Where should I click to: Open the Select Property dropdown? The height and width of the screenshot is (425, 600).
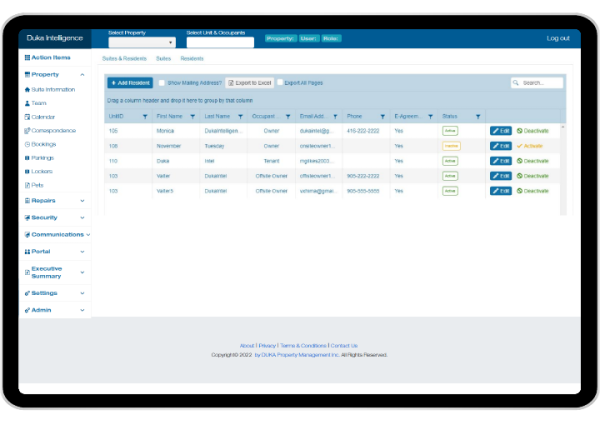[x=142, y=42]
